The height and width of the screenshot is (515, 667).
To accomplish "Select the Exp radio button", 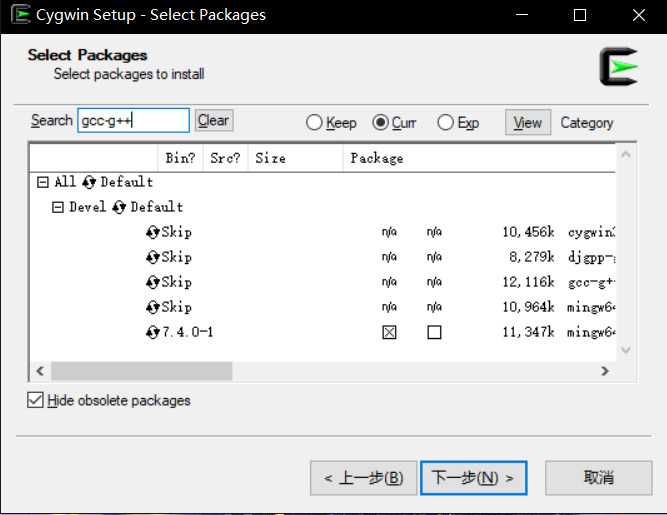I will click(x=445, y=122).
